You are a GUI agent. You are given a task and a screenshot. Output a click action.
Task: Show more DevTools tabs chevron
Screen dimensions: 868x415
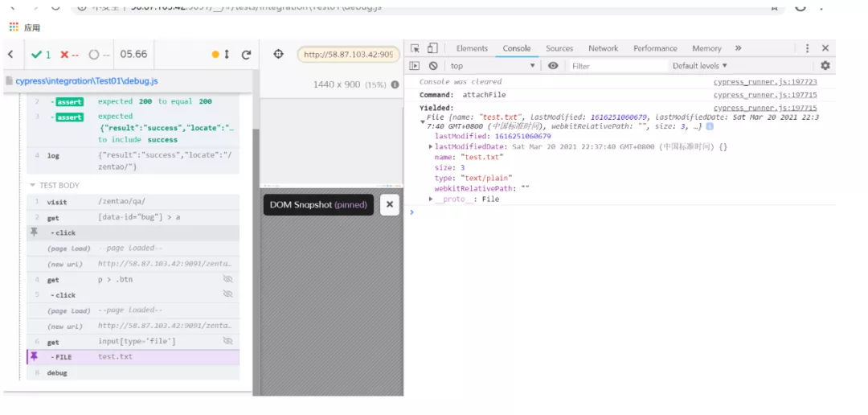click(738, 48)
